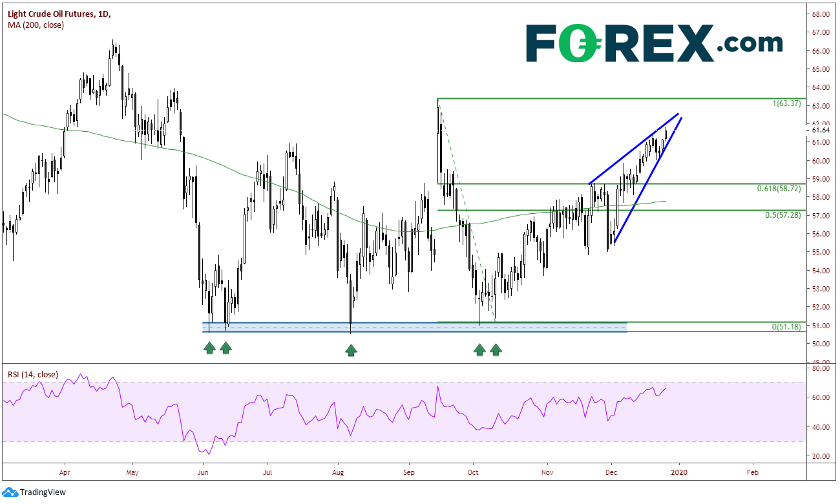Screen dimensions: 840x504
Task: Click the May label on time axis
Action: click(x=132, y=472)
